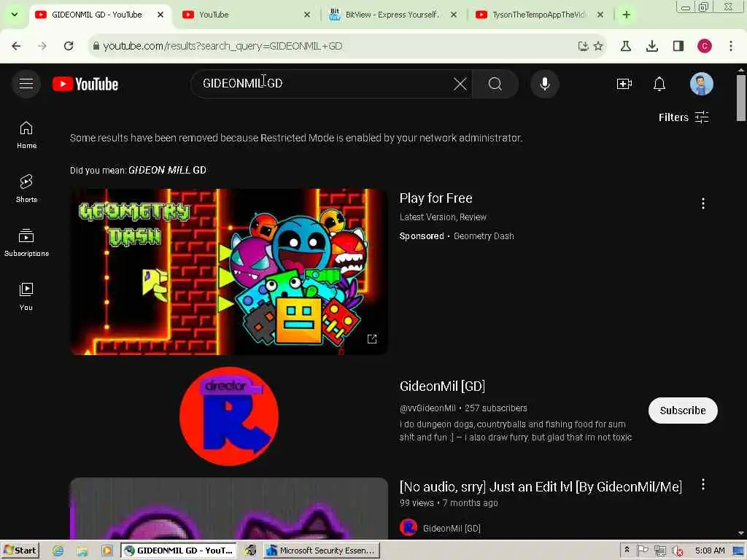The width and height of the screenshot is (747, 560).
Task: Open the GideonMil channel avatar
Action: point(228,416)
